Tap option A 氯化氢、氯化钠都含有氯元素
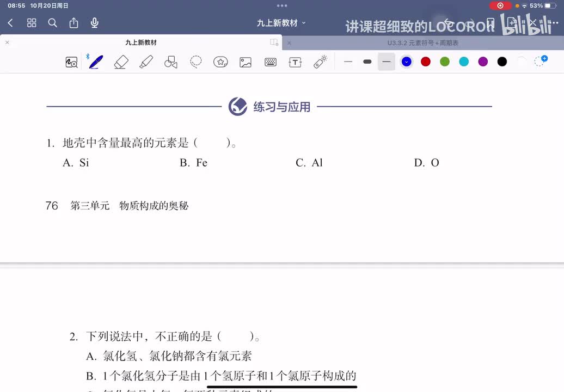This screenshot has height=392, width=564. point(169,356)
